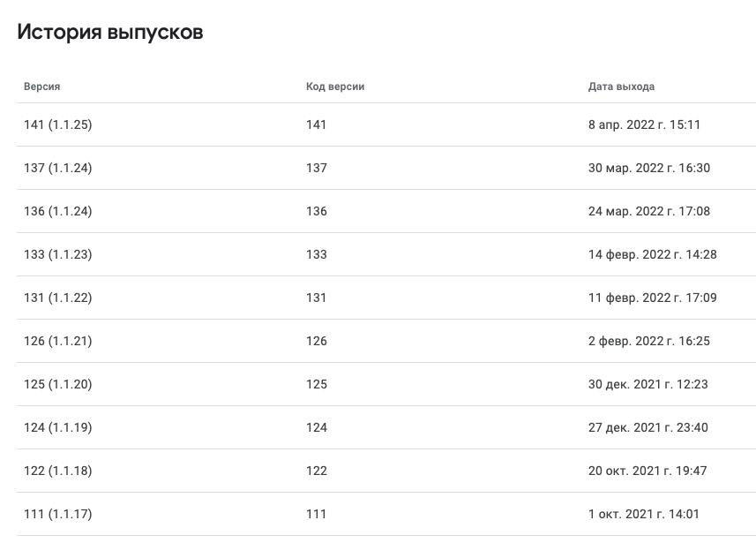Click the 14 февр. 2022 г. 14:28 date
The height and width of the screenshot is (558, 756).
click(x=652, y=254)
